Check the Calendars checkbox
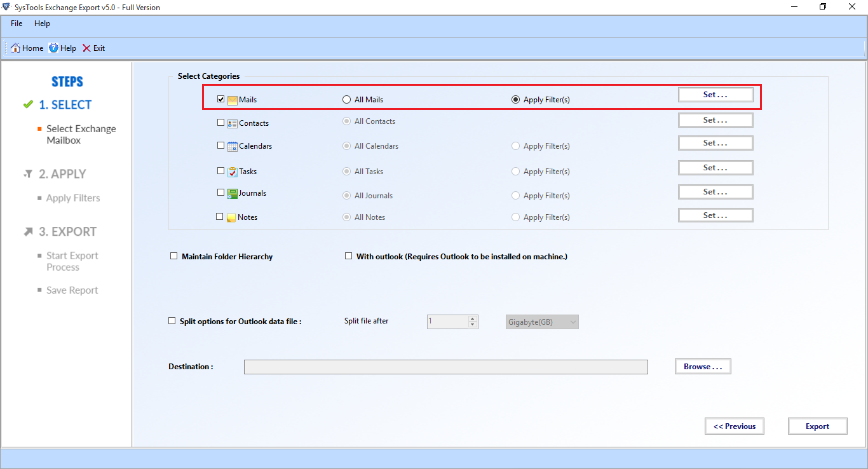868x469 pixels. click(x=221, y=146)
